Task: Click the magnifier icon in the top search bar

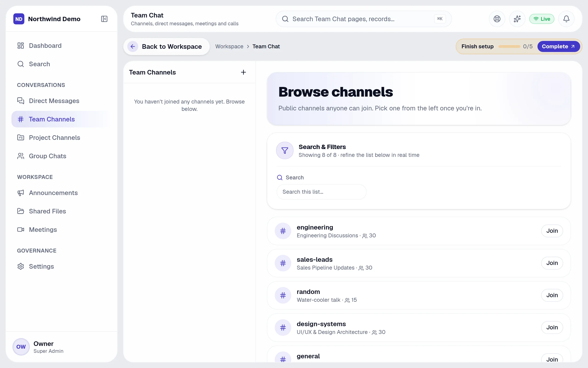Action: click(285, 19)
